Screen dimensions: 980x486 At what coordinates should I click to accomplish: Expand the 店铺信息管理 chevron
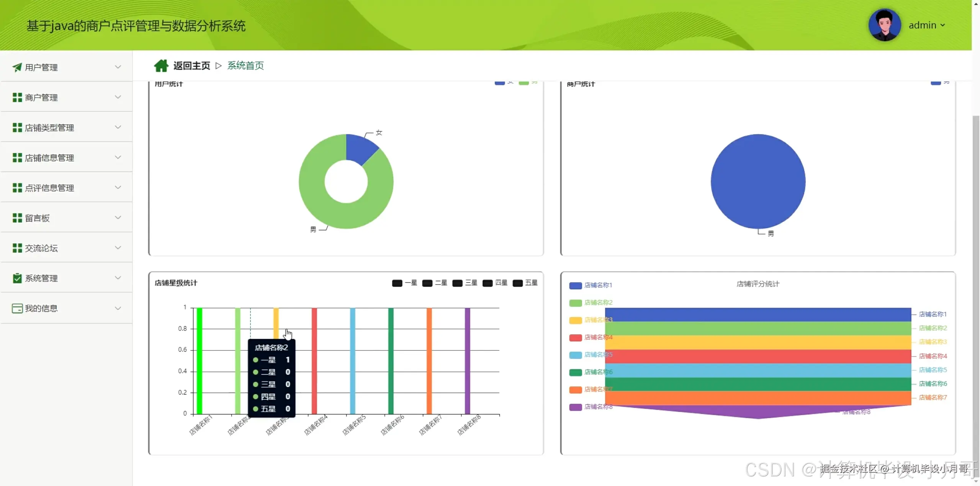coord(118,157)
